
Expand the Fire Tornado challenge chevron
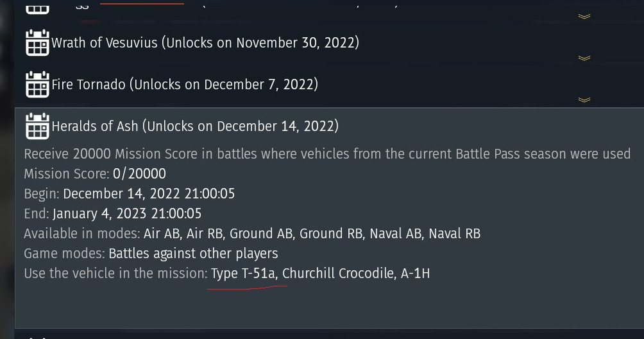tap(584, 100)
